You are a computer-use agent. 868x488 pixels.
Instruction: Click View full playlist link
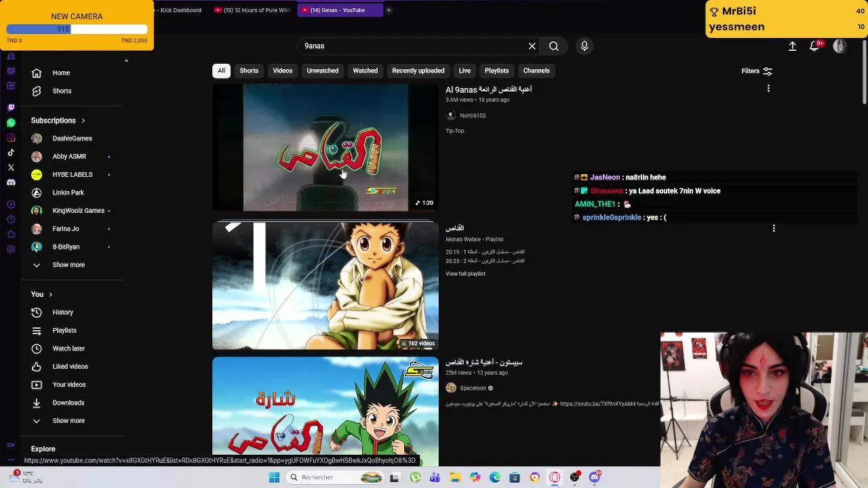pyautogui.click(x=465, y=274)
